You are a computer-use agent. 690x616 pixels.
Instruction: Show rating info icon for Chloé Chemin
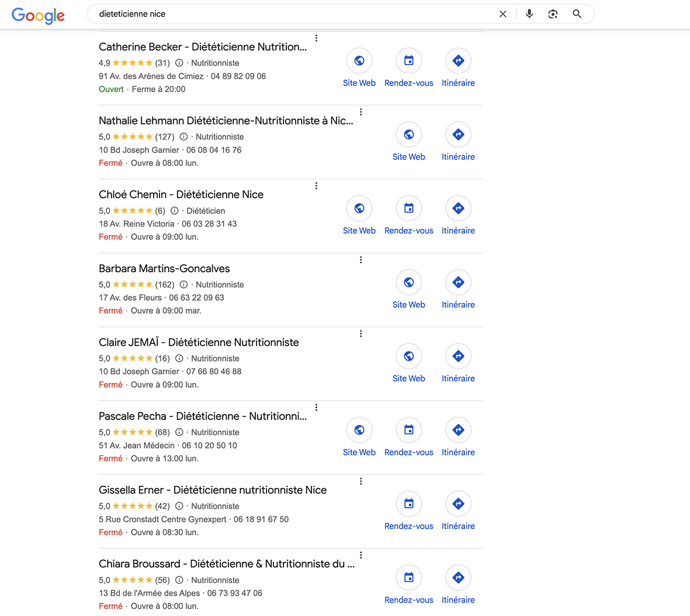point(175,211)
